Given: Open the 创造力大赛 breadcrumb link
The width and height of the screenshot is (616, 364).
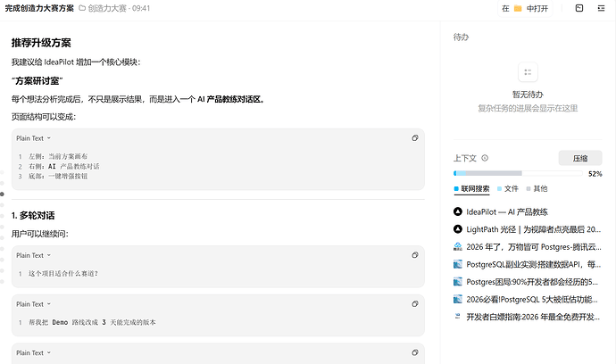Looking at the screenshot, I should click(x=107, y=8).
